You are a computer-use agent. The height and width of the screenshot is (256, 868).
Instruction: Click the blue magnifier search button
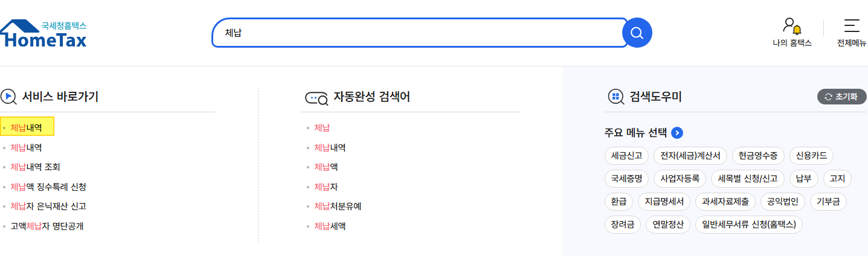coord(637,33)
